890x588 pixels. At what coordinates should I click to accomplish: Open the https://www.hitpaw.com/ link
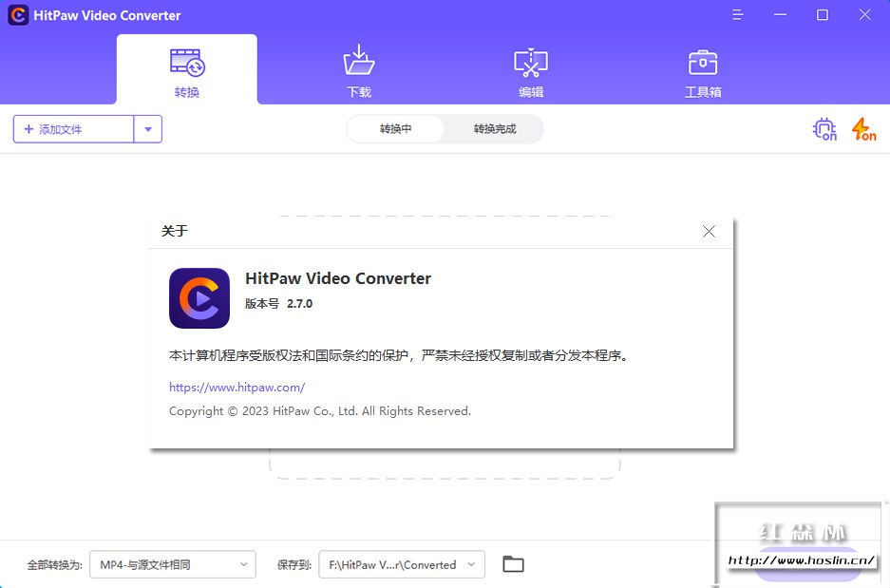point(237,388)
